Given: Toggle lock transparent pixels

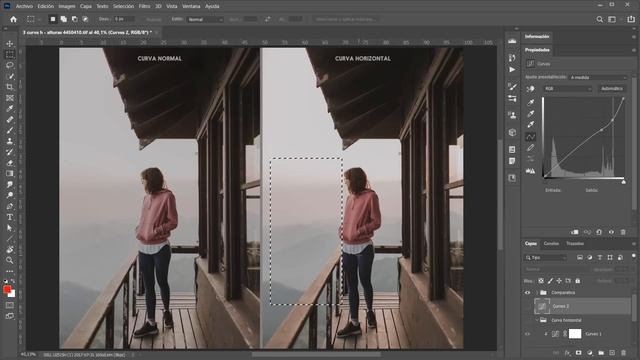Looking at the screenshot, I should pos(541,281).
